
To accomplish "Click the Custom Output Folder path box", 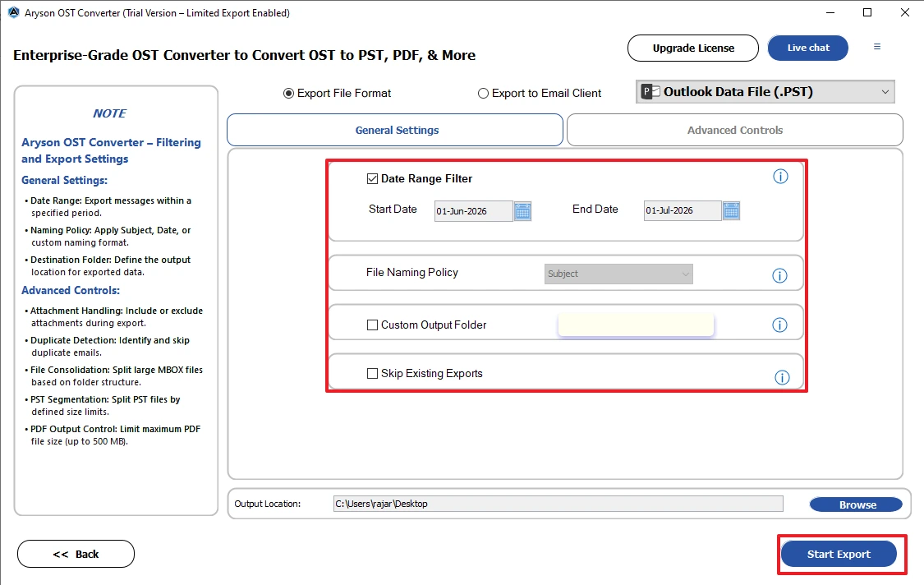I will tap(636, 325).
